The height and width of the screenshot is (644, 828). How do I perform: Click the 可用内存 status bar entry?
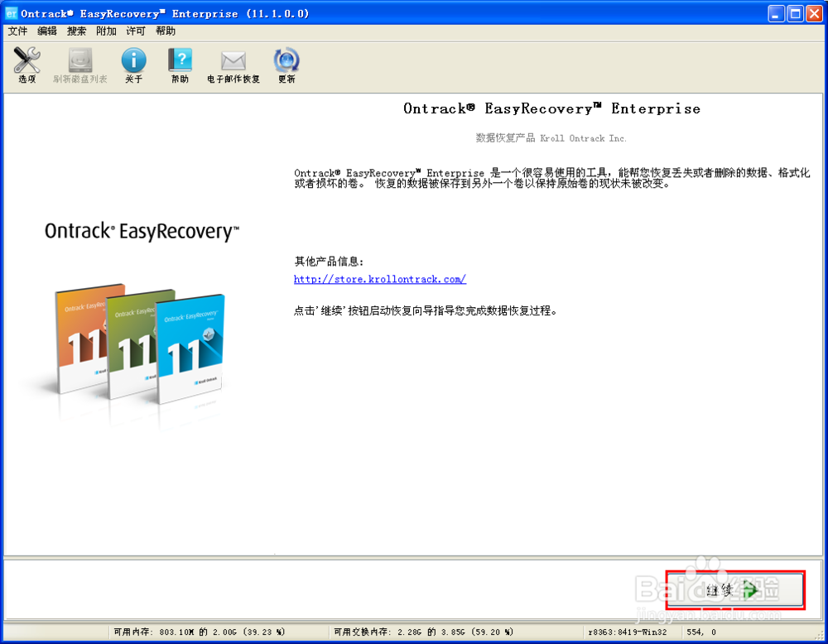click(x=199, y=632)
